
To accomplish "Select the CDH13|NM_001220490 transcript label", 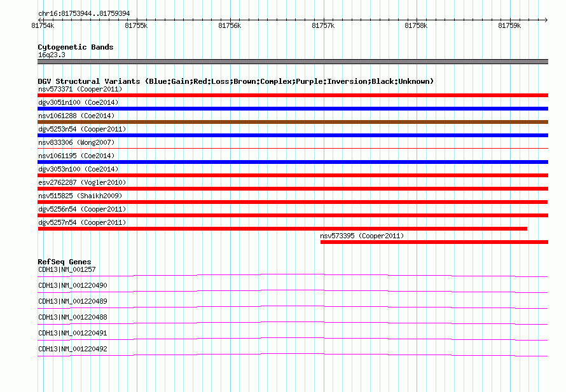I will click(x=72, y=285).
